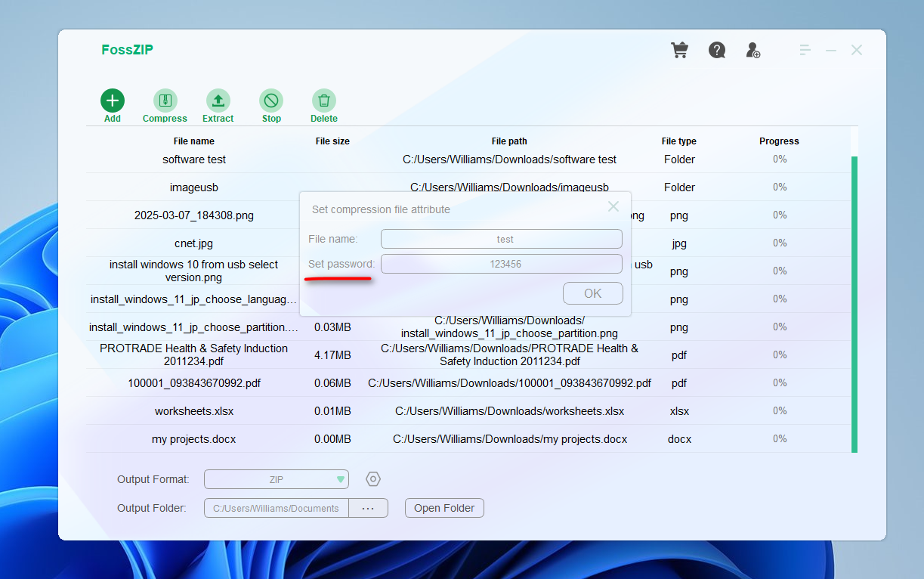This screenshot has width=924, height=579.
Task: Confirm dialog with OK button
Action: pyautogui.click(x=593, y=293)
